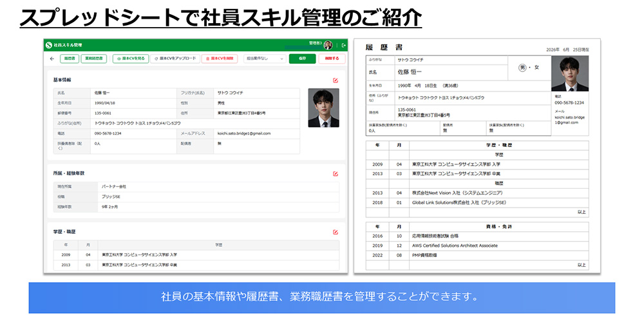Click the red 削除する button
The height and width of the screenshot is (317, 644).
(332, 59)
